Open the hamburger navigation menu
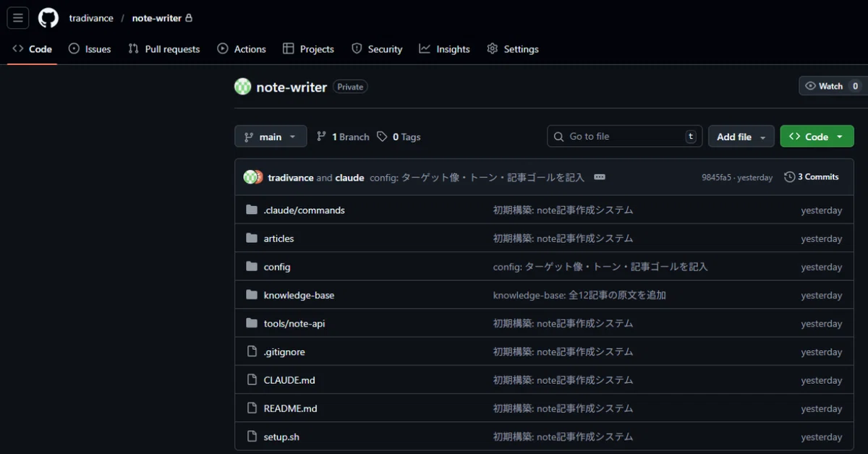868x454 pixels. pyautogui.click(x=18, y=18)
